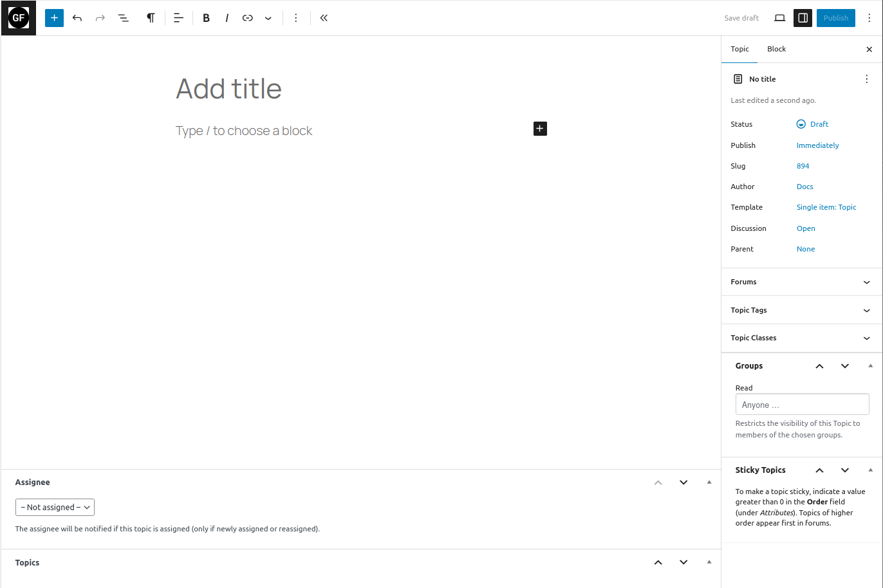This screenshot has width=883, height=588.
Task: Toggle the Groups panel collapse triangle
Action: coord(870,365)
